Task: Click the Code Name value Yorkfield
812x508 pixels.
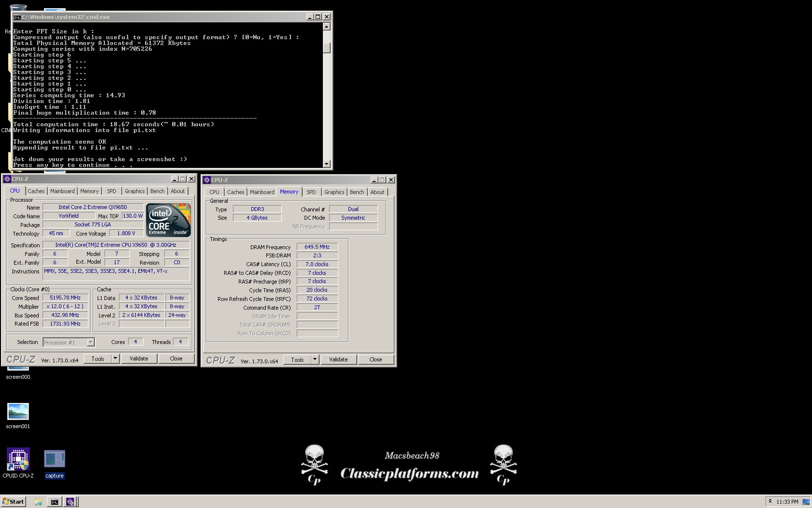Action: tap(69, 216)
